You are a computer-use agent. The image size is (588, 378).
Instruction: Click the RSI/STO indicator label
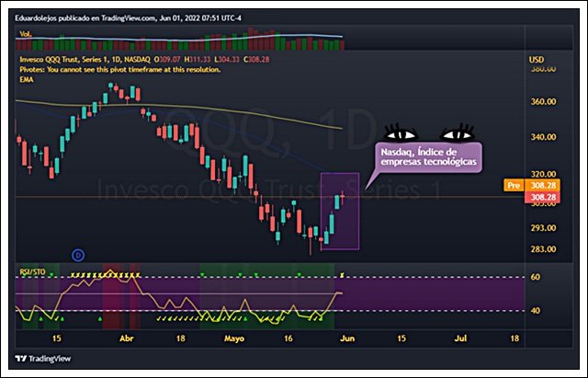coord(33,271)
